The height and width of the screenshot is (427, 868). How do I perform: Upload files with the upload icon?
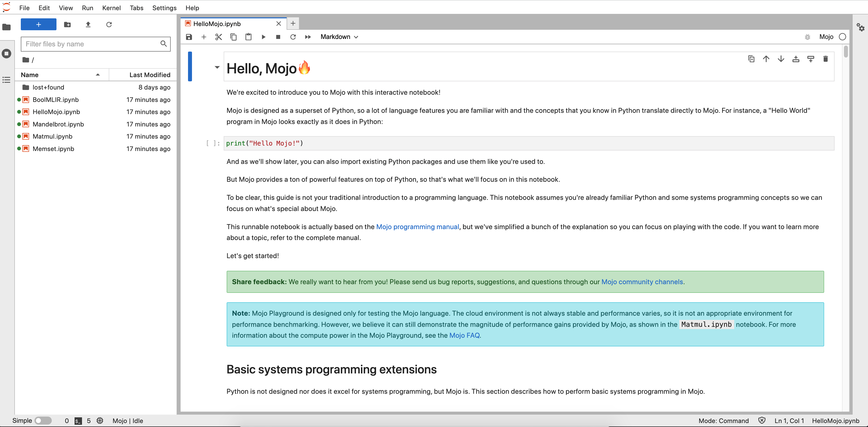pos(88,24)
